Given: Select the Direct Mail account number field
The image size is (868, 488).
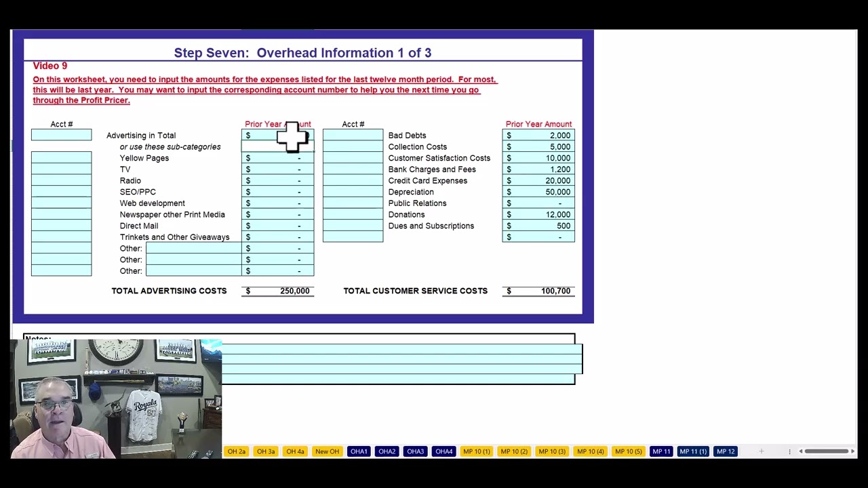Looking at the screenshot, I should tap(61, 226).
